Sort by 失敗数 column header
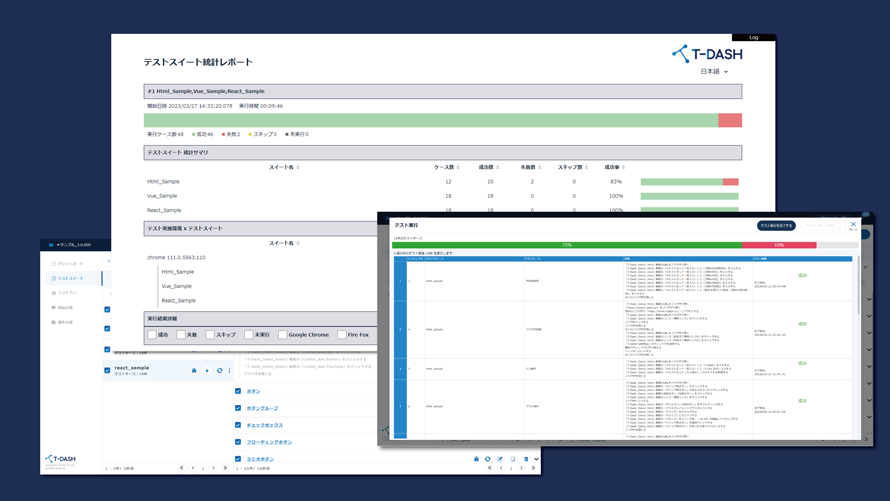Viewport: 890px width, 501px height. [x=531, y=167]
